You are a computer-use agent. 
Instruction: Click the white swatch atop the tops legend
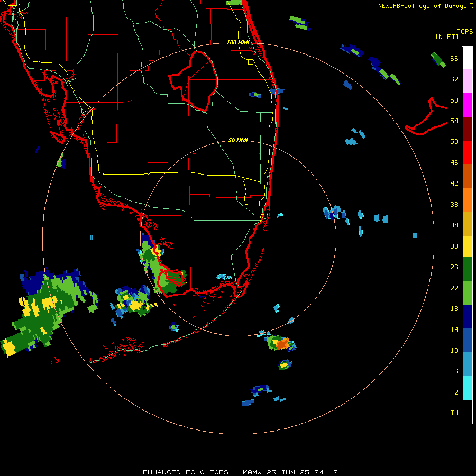(467, 58)
